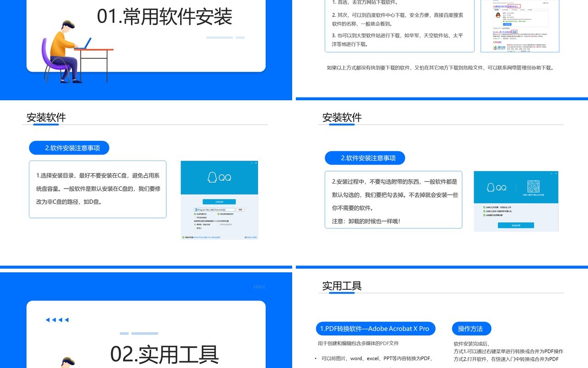
Task: Click the bullet 可以将图片、word、excel、PPT等内容转换为PDF
Action: pyautogui.click(x=377, y=358)
